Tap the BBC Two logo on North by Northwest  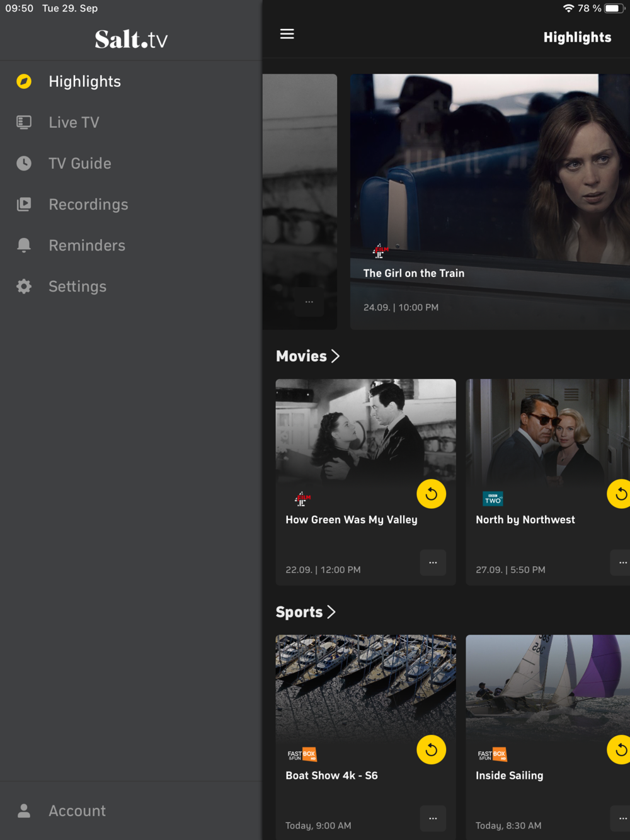[493, 499]
